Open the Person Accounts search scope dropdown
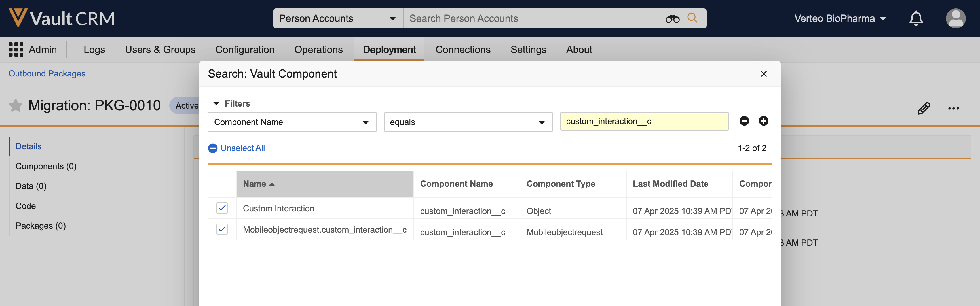 [x=337, y=19]
